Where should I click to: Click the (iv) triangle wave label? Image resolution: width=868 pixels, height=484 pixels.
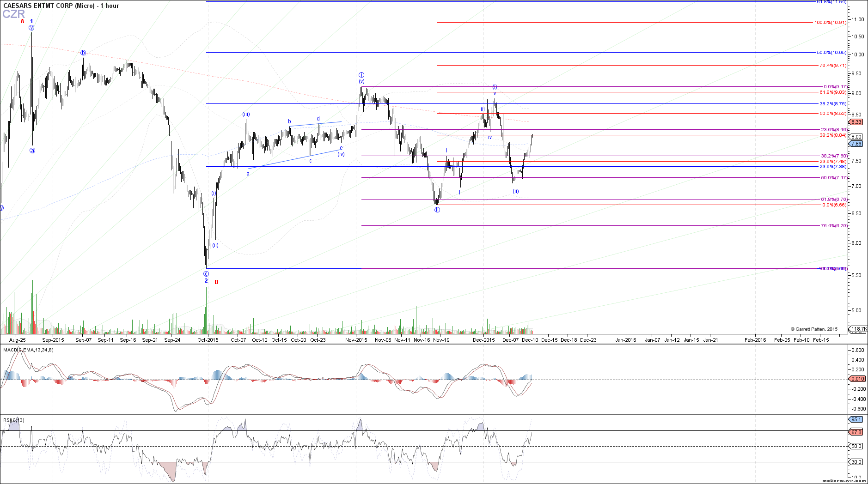(341, 154)
